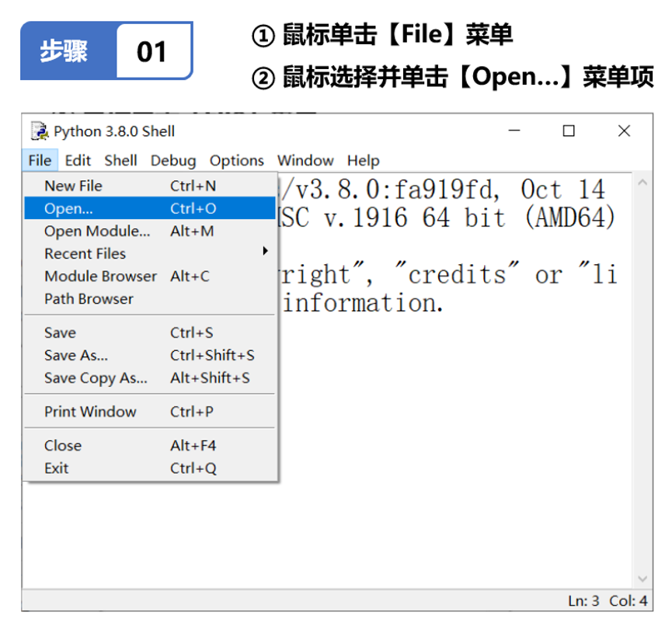The width and height of the screenshot is (672, 630).
Task: Choose Exit from the File menu
Action: tap(150, 468)
